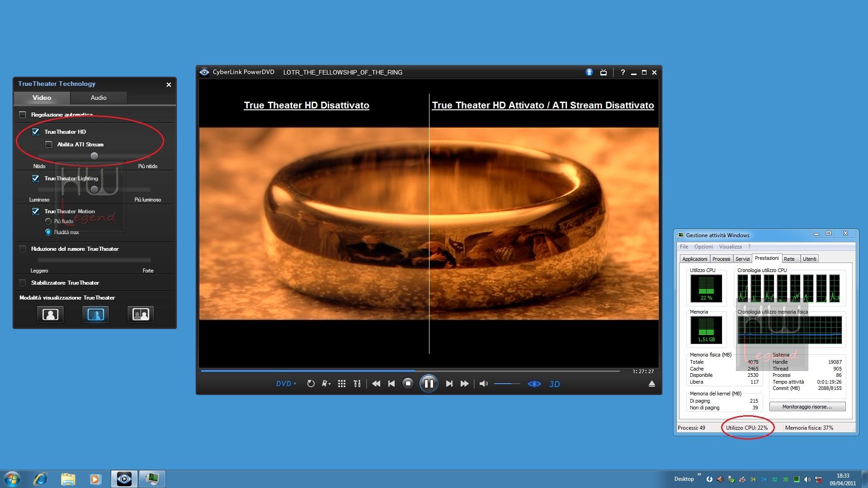
Task: Adjust the TrueTheater HD sharpness slider
Action: pos(94,156)
